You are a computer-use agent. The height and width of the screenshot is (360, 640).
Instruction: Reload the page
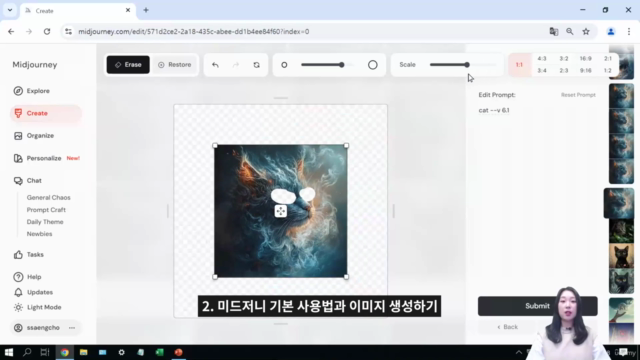point(47,31)
